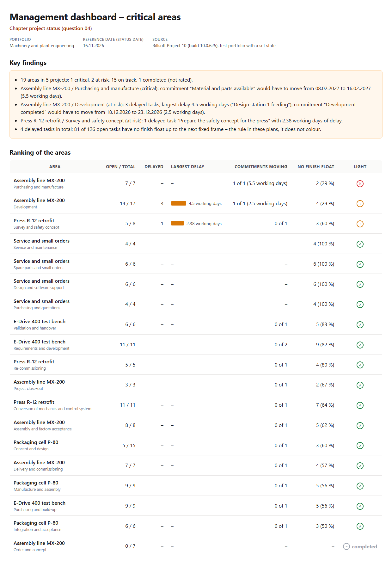Click green light for Assembly and factory acceptance
392x561 pixels.
[x=360, y=426]
